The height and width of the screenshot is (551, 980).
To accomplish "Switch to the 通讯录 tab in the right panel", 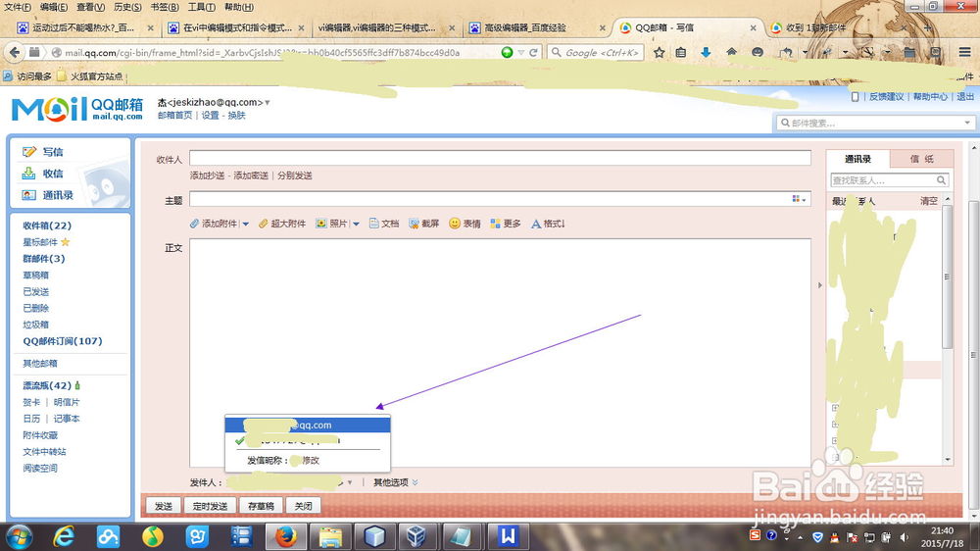I will [857, 159].
